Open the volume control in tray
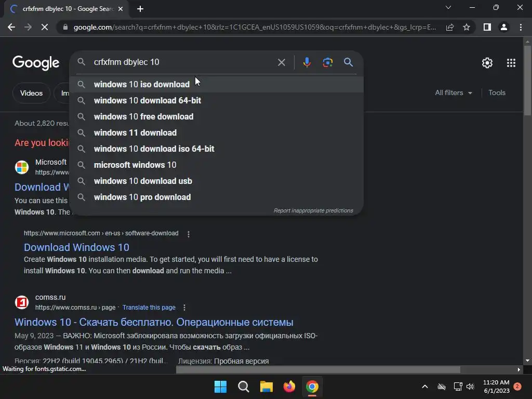 pyautogui.click(x=470, y=387)
